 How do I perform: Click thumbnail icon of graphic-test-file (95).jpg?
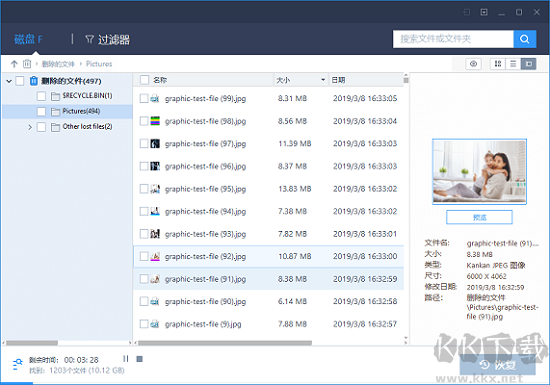tap(155, 189)
